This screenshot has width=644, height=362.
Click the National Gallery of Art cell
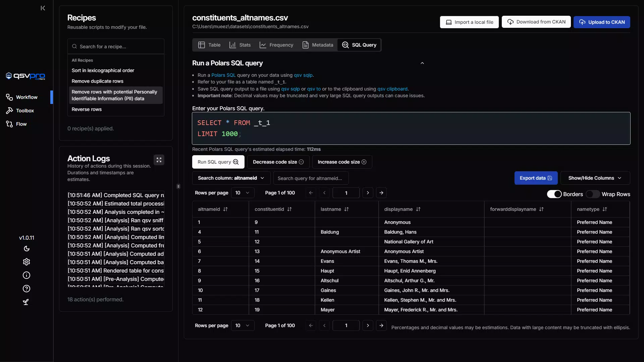point(431,242)
